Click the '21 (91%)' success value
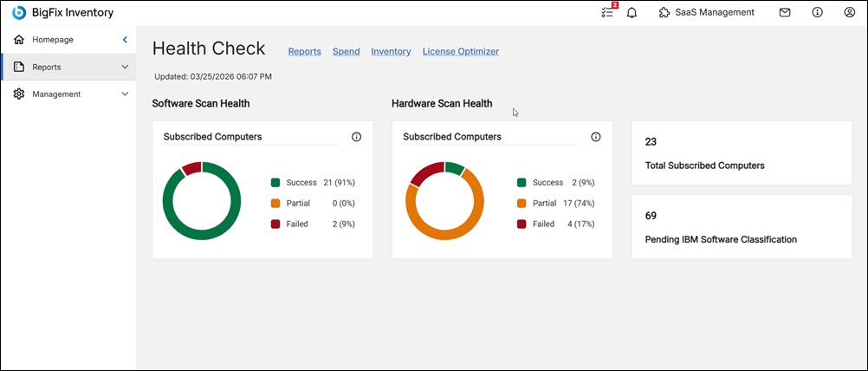This screenshot has height=371, width=868. click(339, 183)
